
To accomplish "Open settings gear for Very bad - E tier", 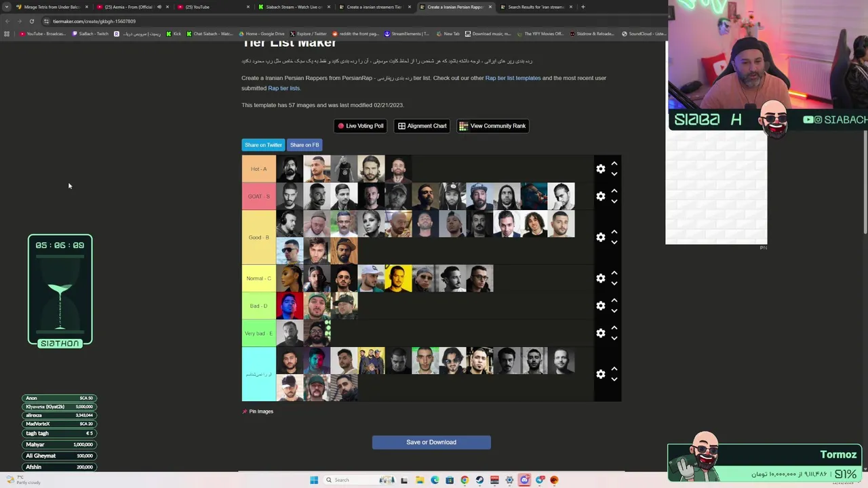I will [600, 333].
